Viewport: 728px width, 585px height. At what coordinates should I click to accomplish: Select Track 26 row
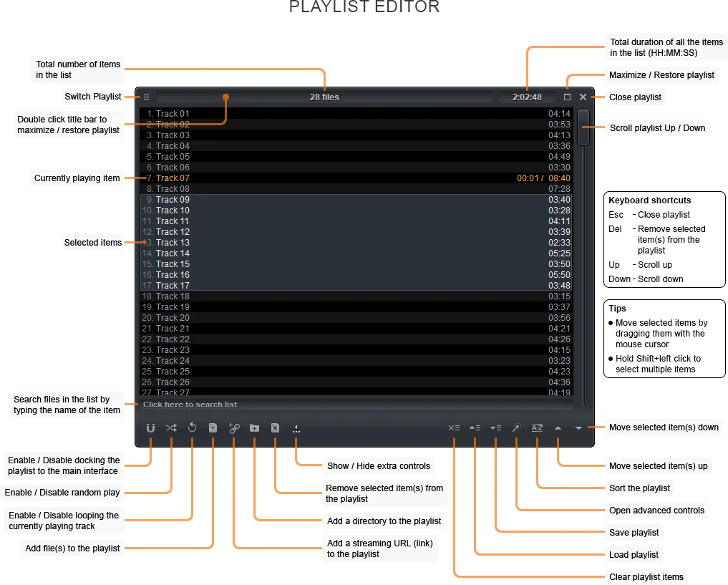(356, 382)
